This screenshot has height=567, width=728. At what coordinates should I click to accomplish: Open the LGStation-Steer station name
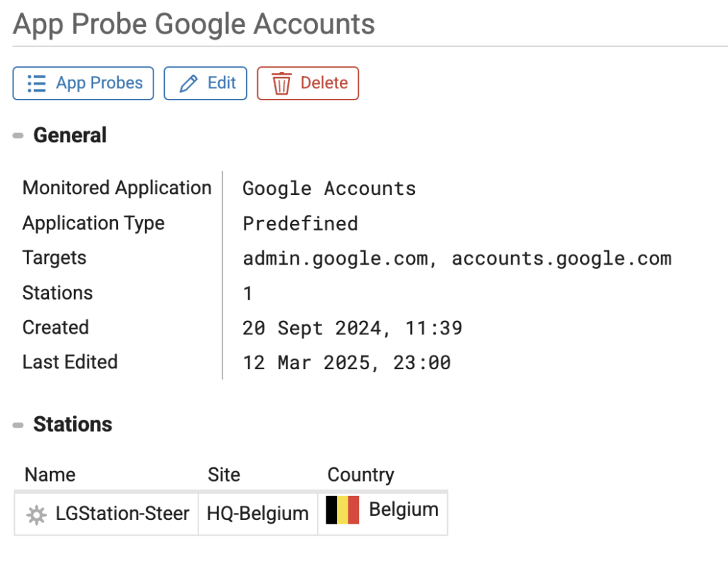click(122, 513)
